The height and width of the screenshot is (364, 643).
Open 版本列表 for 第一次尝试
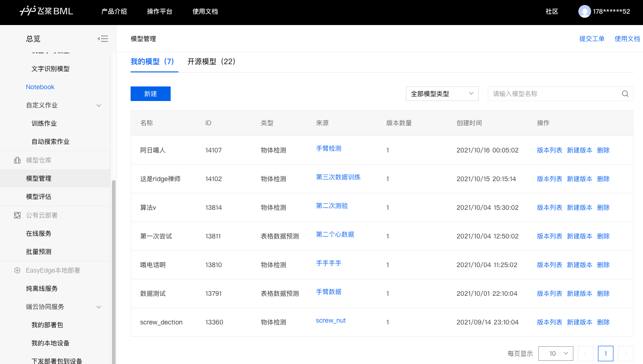tap(550, 236)
